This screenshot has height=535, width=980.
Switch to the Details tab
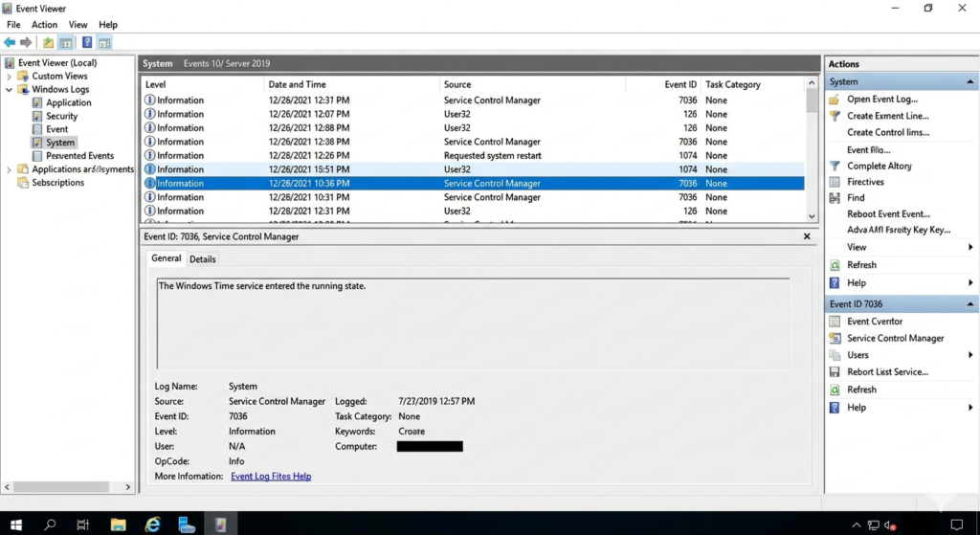pyautogui.click(x=202, y=259)
